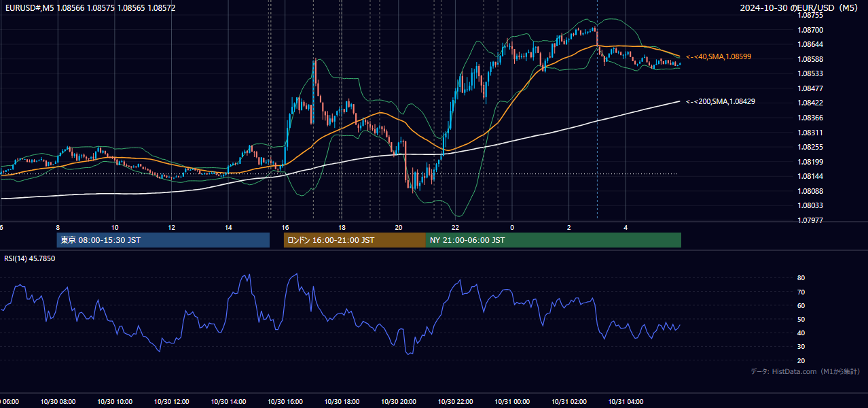Click the 1.08477 price axis label
This screenshot has width=868, height=408.
pyautogui.click(x=811, y=88)
